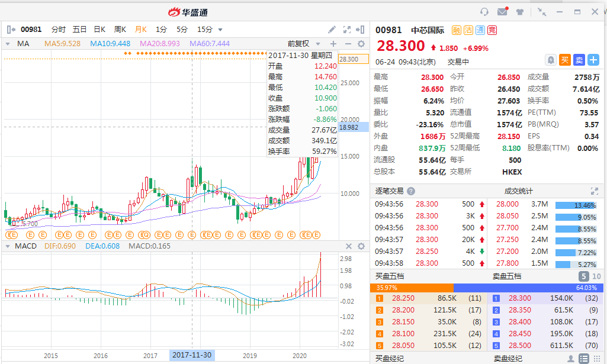Screen dimensions: 607x364
Task: Open the mail messages icon
Action: tap(503, 12)
